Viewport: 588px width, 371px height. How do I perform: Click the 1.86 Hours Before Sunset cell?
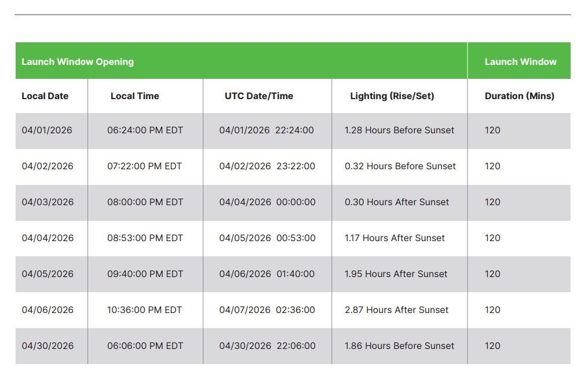pos(400,346)
